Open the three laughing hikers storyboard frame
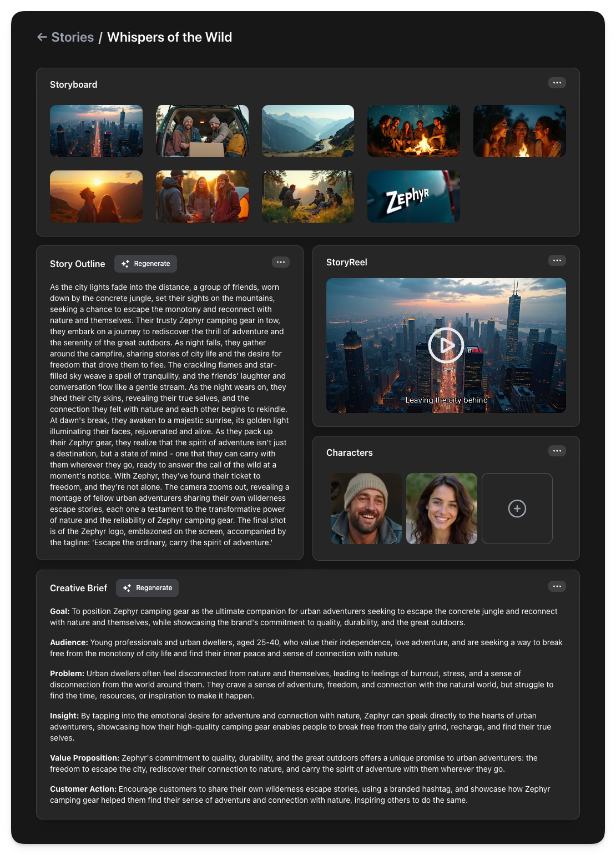Image resolution: width=616 pixels, height=855 pixels. 202,197
